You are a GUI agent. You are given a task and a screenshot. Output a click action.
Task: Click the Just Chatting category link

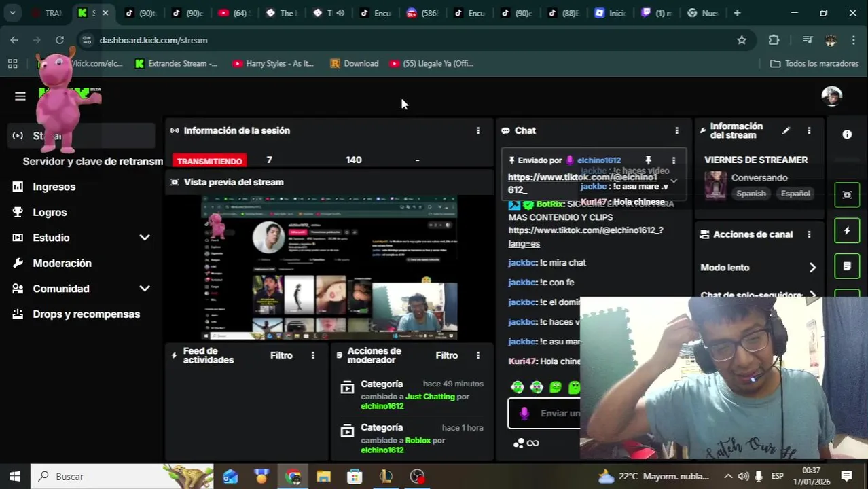coord(430,397)
